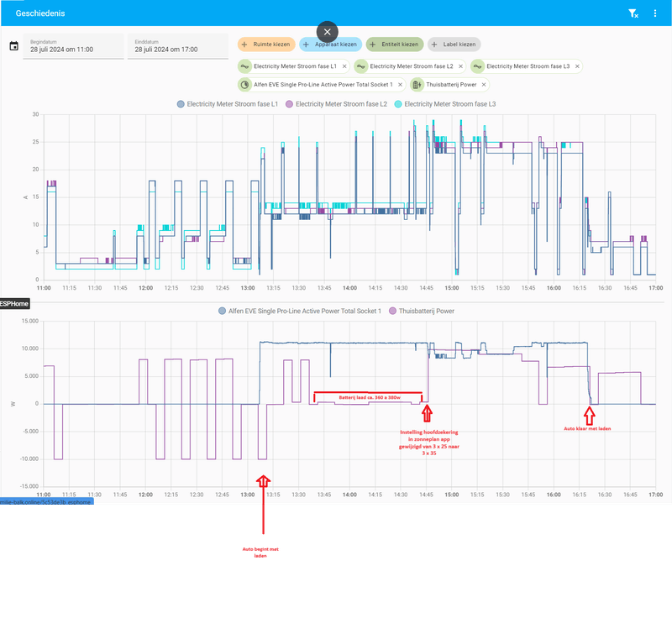Viewport: 672px width, 634px height.
Task: Click plus icon on Ruimte kiezen
Action: (244, 45)
